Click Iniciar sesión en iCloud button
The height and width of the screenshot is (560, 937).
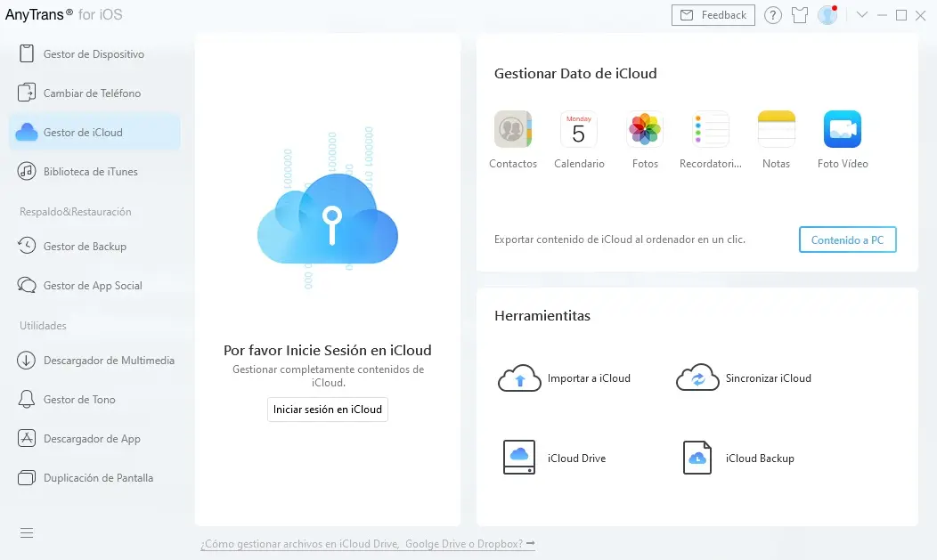click(x=328, y=410)
